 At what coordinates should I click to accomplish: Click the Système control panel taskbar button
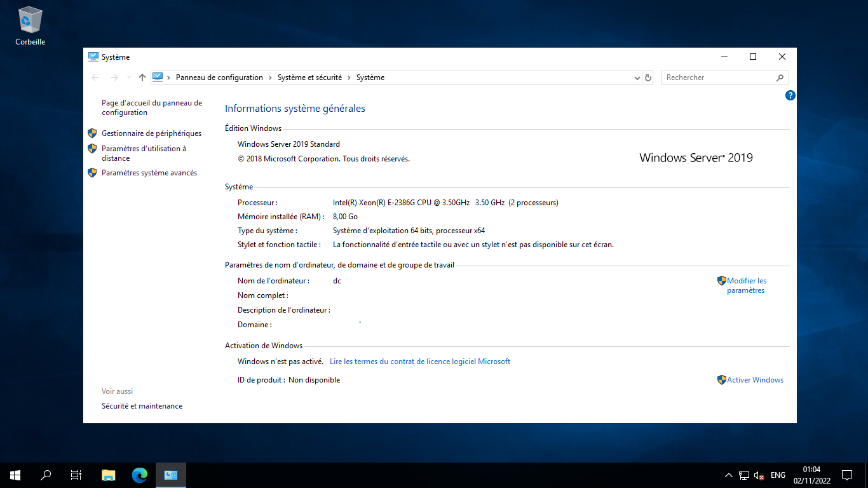[170, 475]
